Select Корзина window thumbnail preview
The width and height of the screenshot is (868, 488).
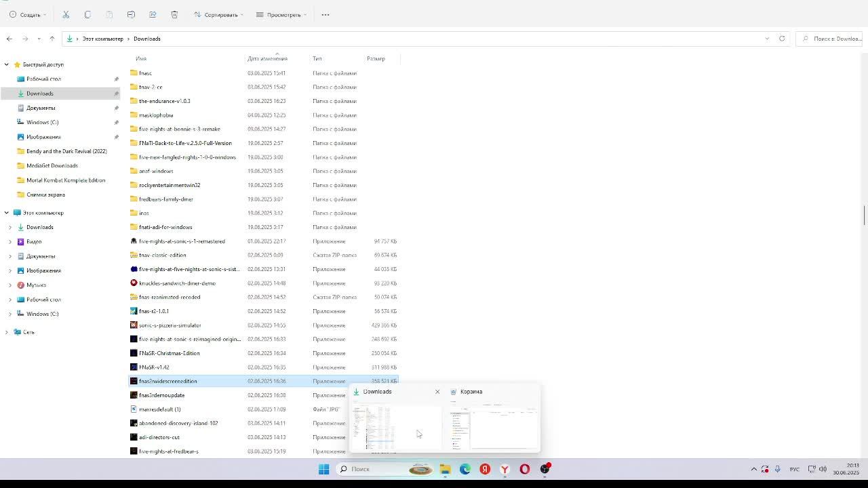494,428
